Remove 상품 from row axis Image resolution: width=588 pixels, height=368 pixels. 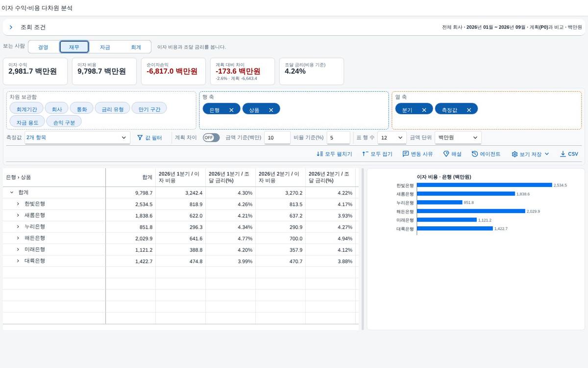pos(271,110)
